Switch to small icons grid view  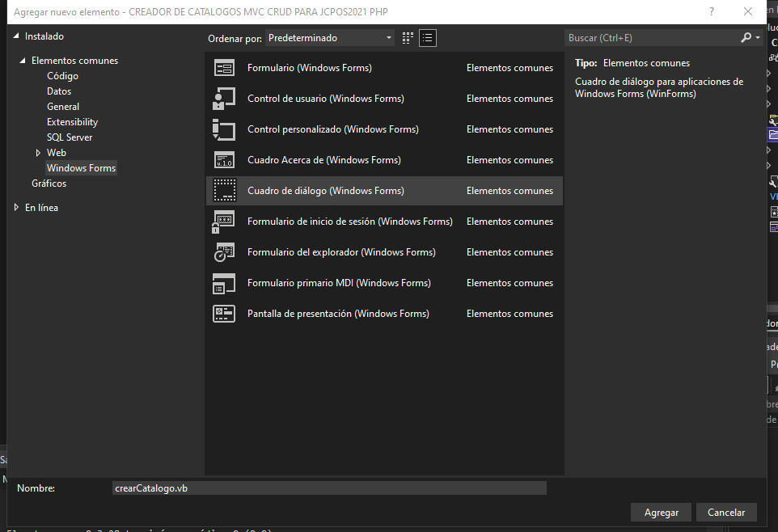(408, 38)
